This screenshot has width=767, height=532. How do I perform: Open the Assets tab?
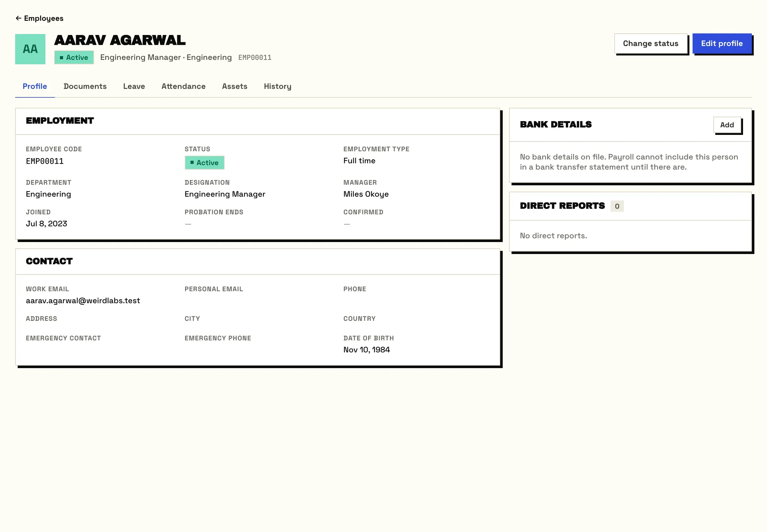[235, 86]
